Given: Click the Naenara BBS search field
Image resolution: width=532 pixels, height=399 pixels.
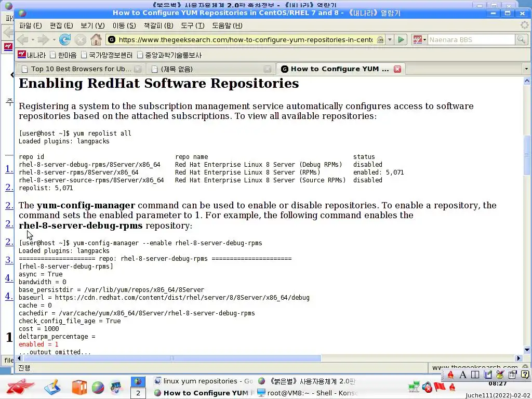Looking at the screenshot, I should coord(471,39).
